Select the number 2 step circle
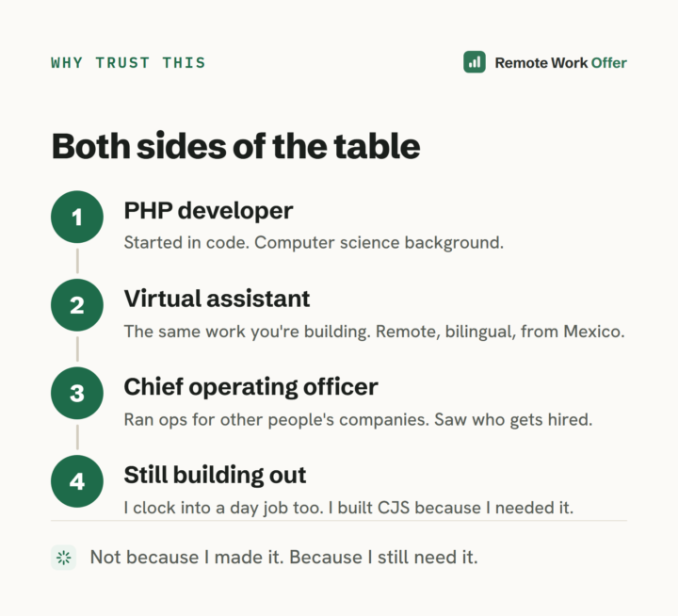This screenshot has width=678, height=616. 77,305
